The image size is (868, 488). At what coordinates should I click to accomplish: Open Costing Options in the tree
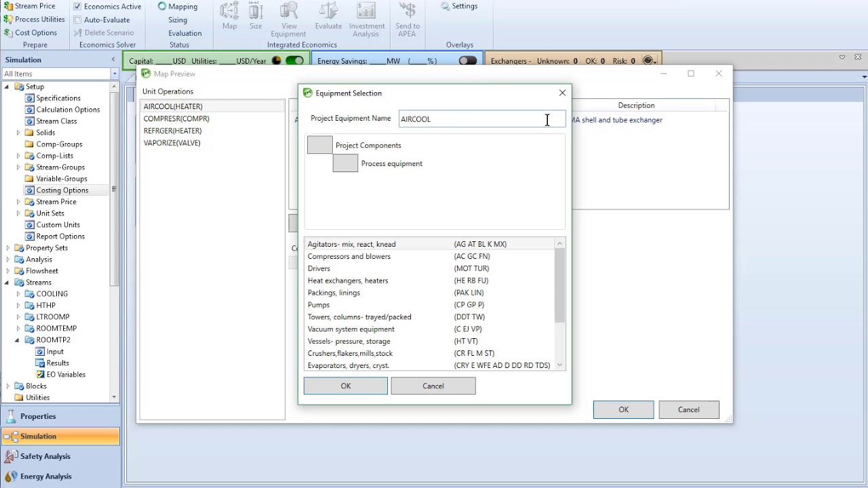(x=62, y=190)
